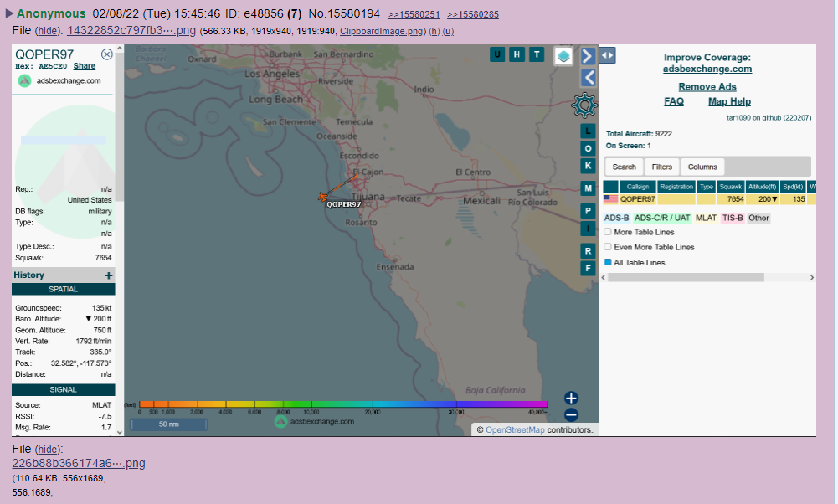
Task: Click the I map option button
Action: 588,229
